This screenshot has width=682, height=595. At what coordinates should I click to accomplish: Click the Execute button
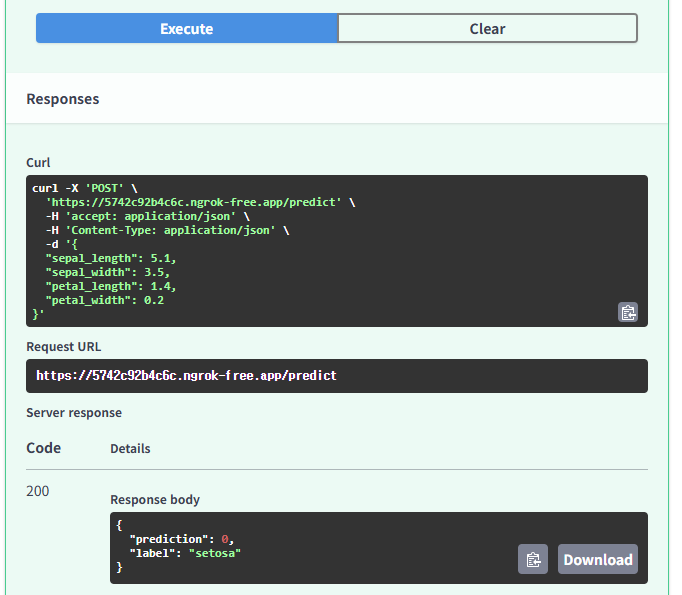(187, 29)
